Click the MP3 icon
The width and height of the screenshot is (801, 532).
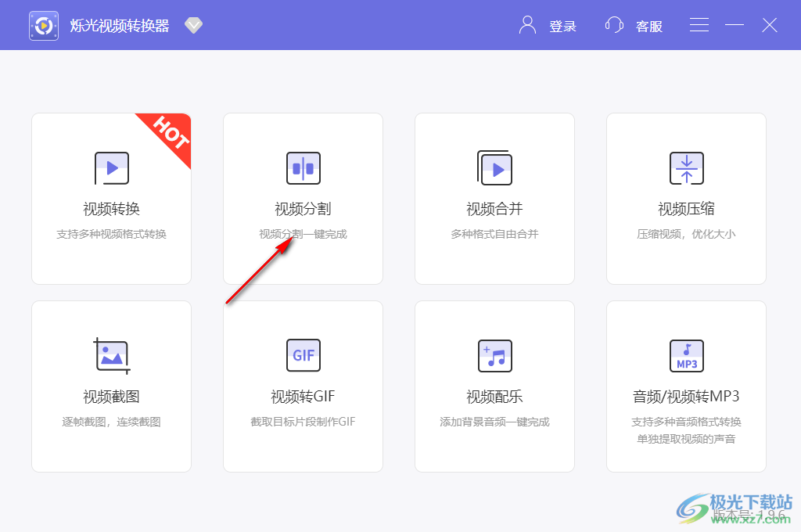click(x=687, y=356)
